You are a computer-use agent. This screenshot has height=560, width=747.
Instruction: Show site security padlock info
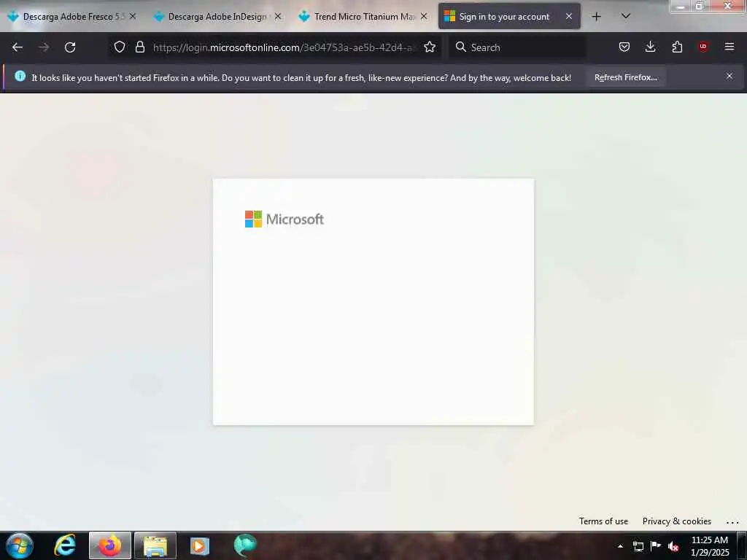pyautogui.click(x=139, y=47)
